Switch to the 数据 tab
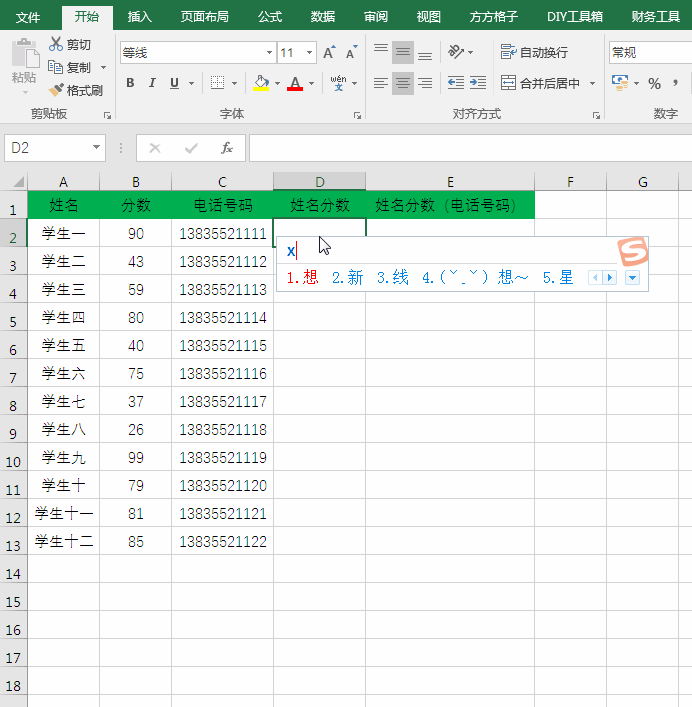692x707 pixels. tap(323, 17)
